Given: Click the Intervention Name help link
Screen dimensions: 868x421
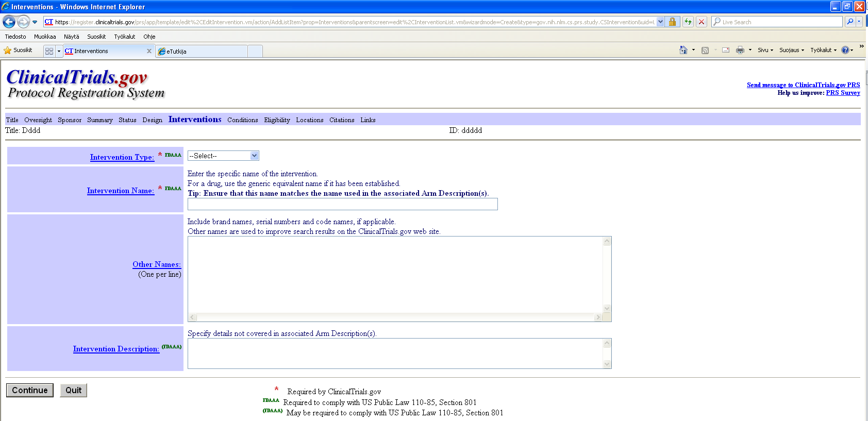Looking at the screenshot, I should (x=121, y=191).
